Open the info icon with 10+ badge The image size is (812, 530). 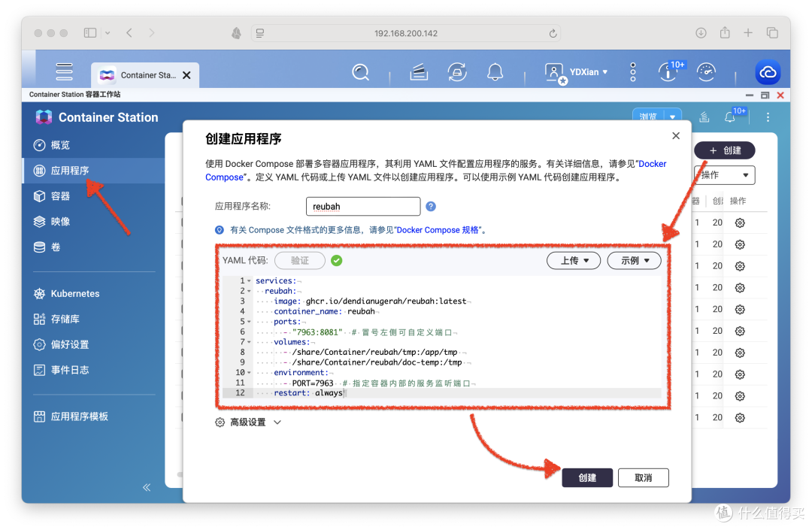[669, 71]
